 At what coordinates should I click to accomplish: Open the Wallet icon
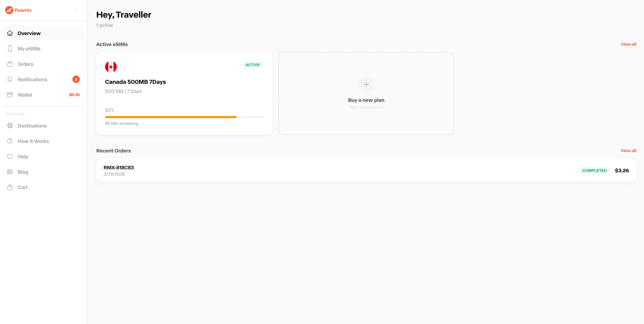click(x=10, y=95)
